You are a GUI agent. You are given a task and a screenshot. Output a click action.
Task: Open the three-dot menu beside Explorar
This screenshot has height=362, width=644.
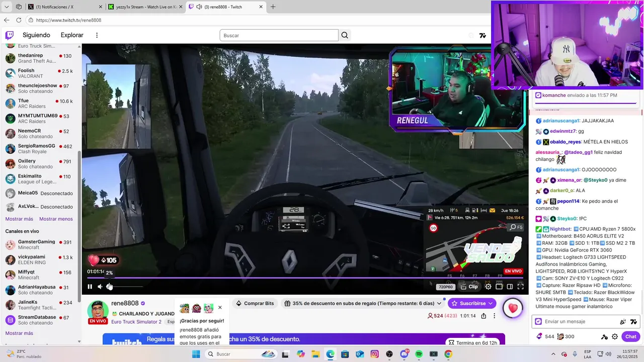(x=97, y=35)
